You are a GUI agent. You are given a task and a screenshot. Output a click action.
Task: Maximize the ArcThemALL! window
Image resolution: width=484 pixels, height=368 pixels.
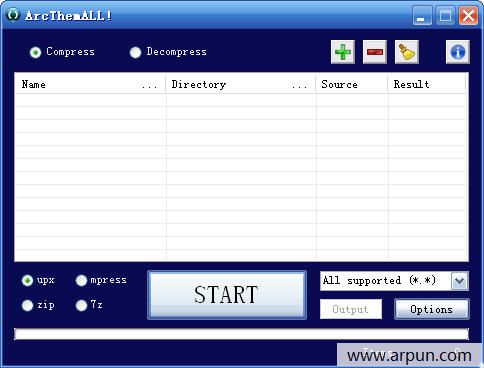pos(445,15)
